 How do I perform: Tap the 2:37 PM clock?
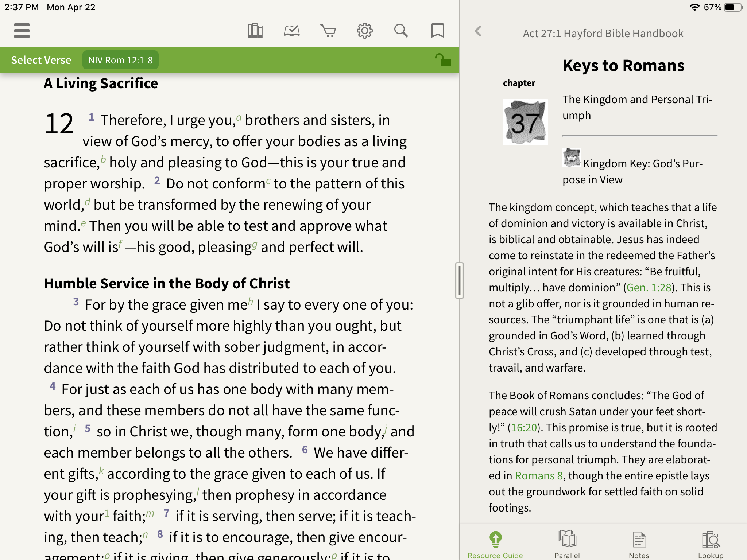pyautogui.click(x=22, y=7)
